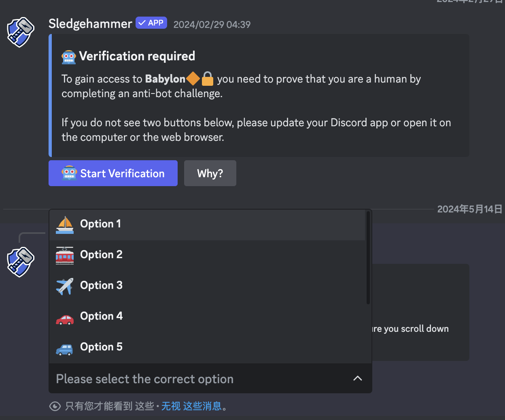Click the eye icon before the ephemeral message notice
The height and width of the screenshot is (420, 505).
tap(55, 406)
